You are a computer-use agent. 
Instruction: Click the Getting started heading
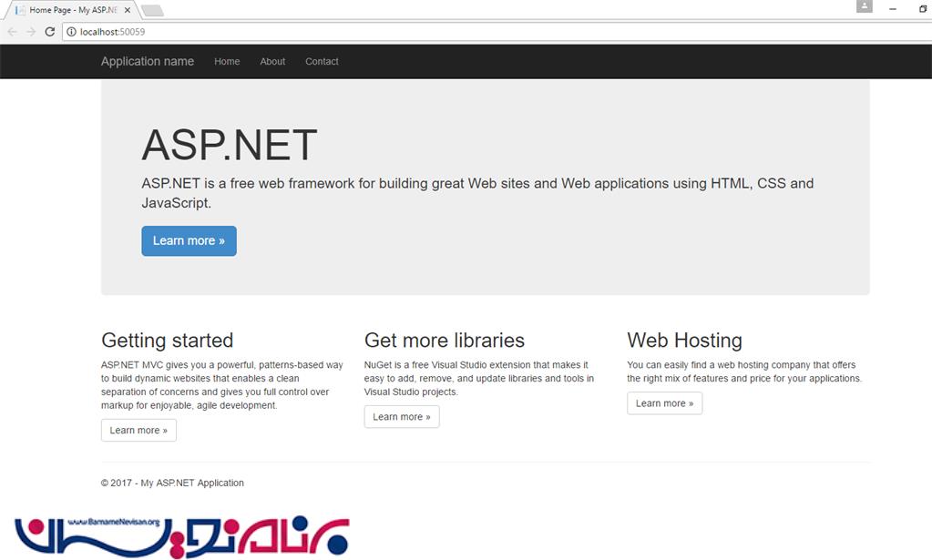(167, 341)
